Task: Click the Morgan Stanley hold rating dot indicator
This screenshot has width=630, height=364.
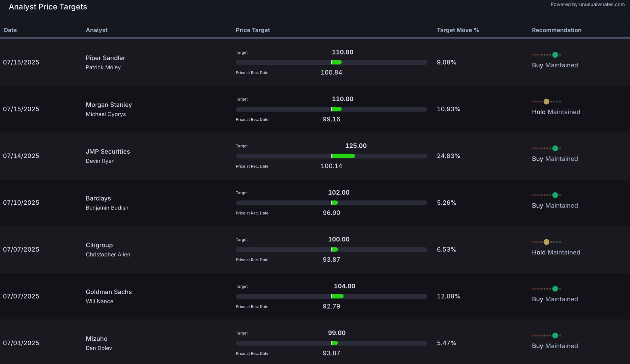Action: click(x=547, y=101)
